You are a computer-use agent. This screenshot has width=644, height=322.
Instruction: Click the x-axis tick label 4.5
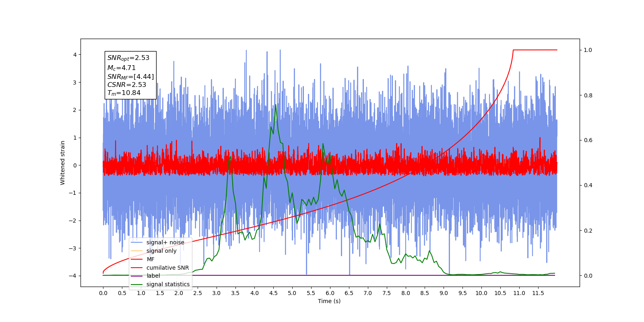(273, 293)
